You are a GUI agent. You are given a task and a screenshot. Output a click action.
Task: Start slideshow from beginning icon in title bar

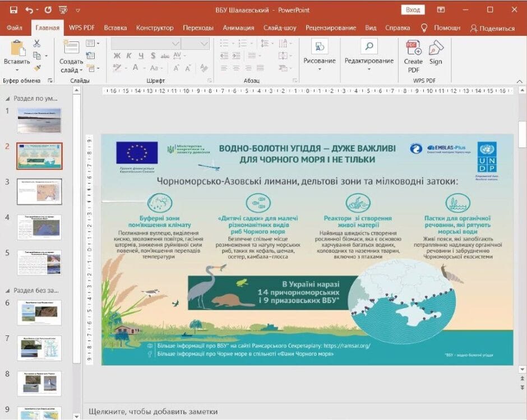(x=63, y=10)
